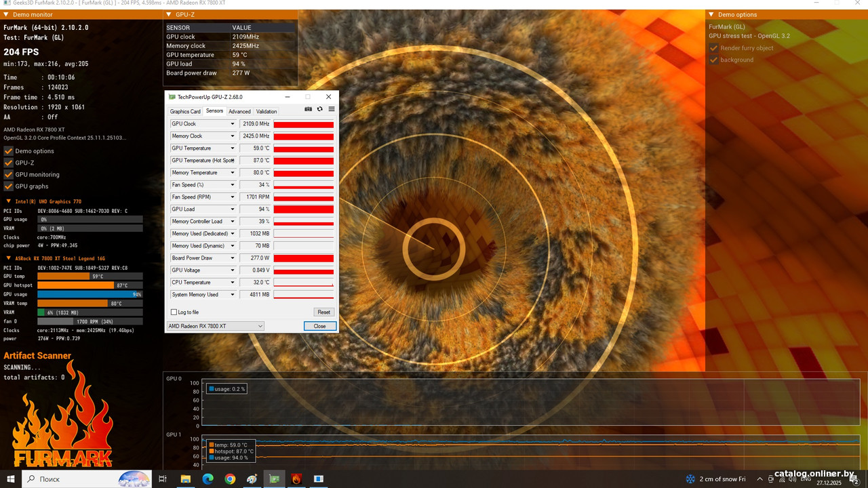The width and height of the screenshot is (868, 488).
Task: Click the GPU-Z refresh icon
Action: [x=320, y=109]
